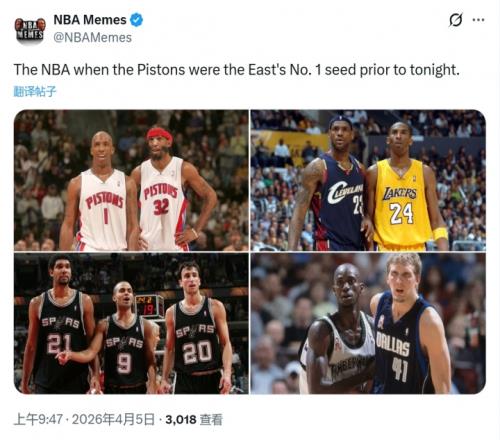Open the Cleveland and Lakers photo
Screen dimensions: 500x440
pyautogui.click(x=368, y=180)
